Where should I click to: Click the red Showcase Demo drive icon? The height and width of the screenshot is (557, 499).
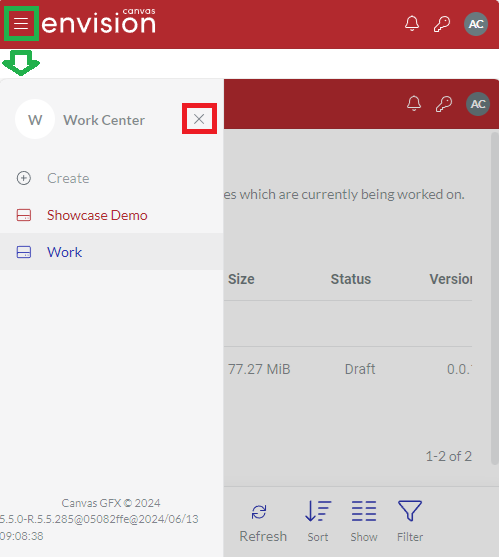point(24,215)
